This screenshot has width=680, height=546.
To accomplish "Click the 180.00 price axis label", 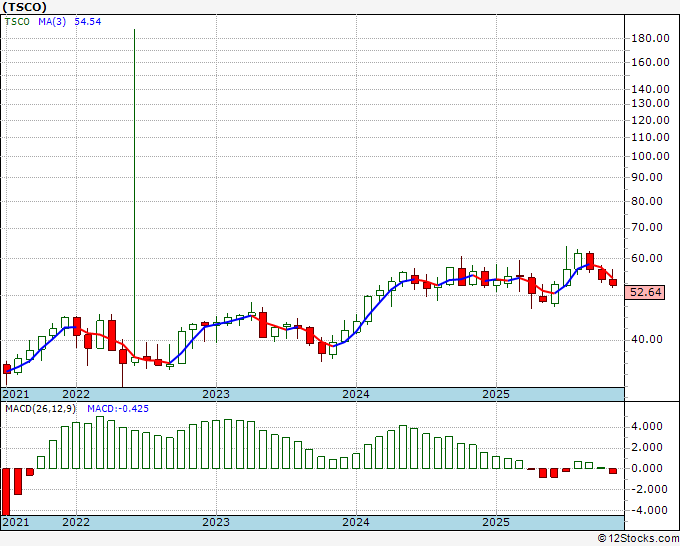I will coord(650,38).
